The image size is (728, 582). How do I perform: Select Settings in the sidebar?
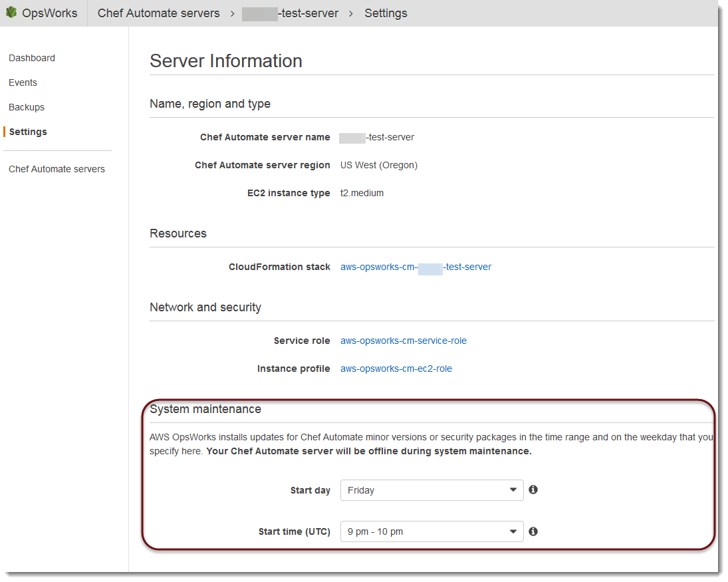pos(28,132)
